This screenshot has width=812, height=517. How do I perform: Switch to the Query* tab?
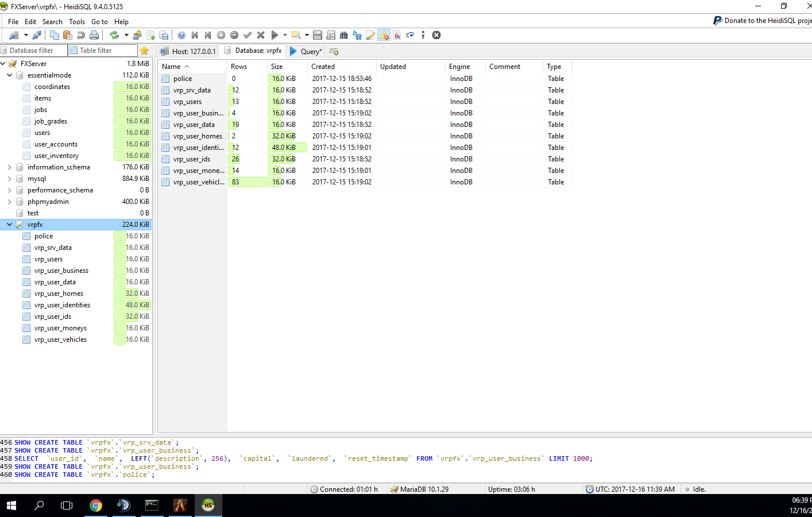coord(307,51)
